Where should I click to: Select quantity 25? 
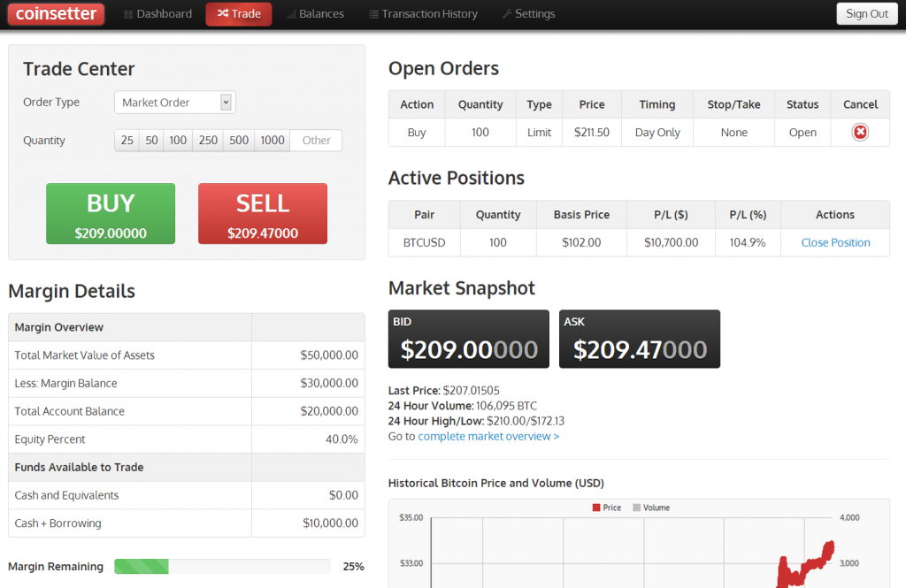[127, 141]
